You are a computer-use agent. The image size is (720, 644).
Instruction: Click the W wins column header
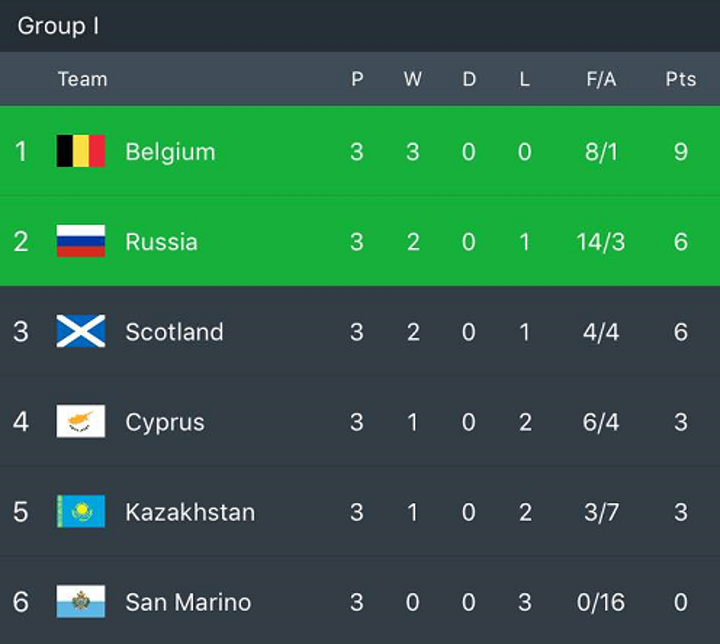point(413,79)
